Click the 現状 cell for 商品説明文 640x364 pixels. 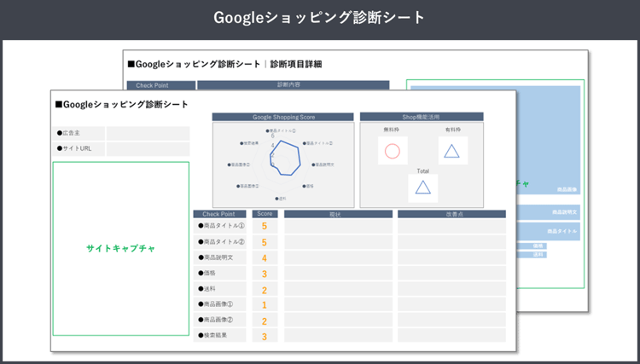pos(339,257)
